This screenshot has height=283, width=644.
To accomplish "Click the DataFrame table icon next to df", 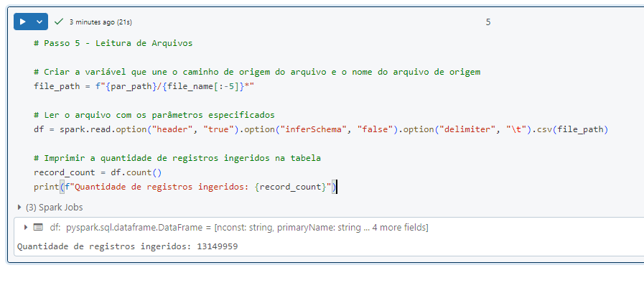I will 38,227.
